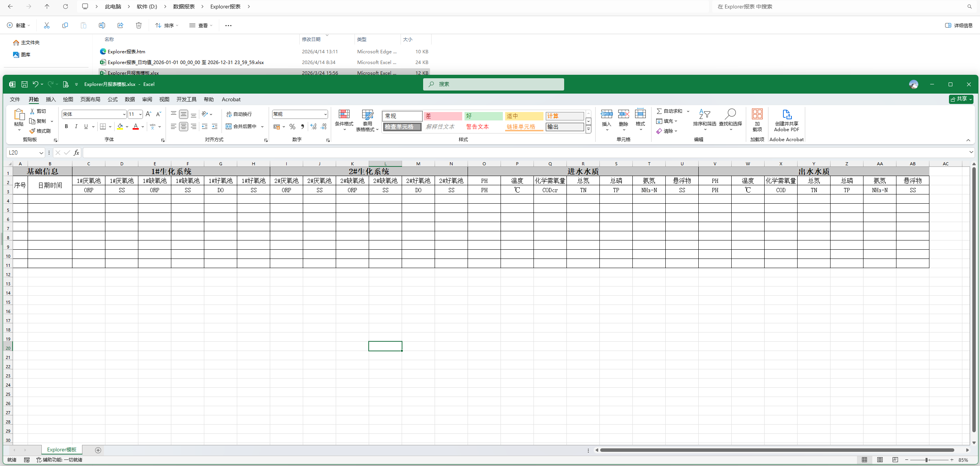Increase decimal places for selection

click(x=313, y=127)
